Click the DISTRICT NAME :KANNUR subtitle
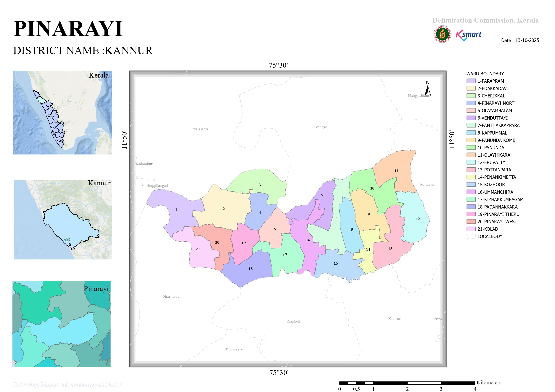555x392 pixels. click(83, 51)
